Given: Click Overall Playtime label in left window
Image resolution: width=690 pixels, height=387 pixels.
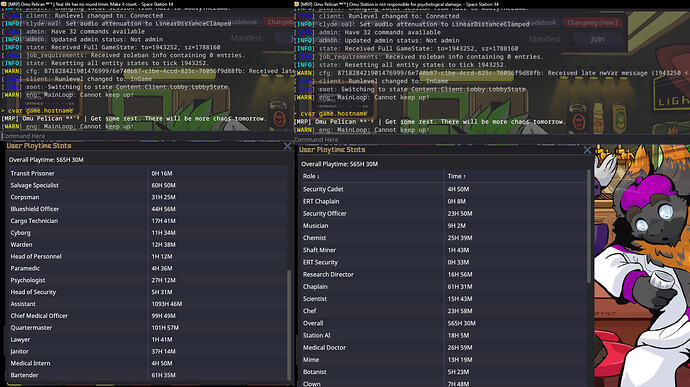Looking at the screenshot, I should [46, 160].
